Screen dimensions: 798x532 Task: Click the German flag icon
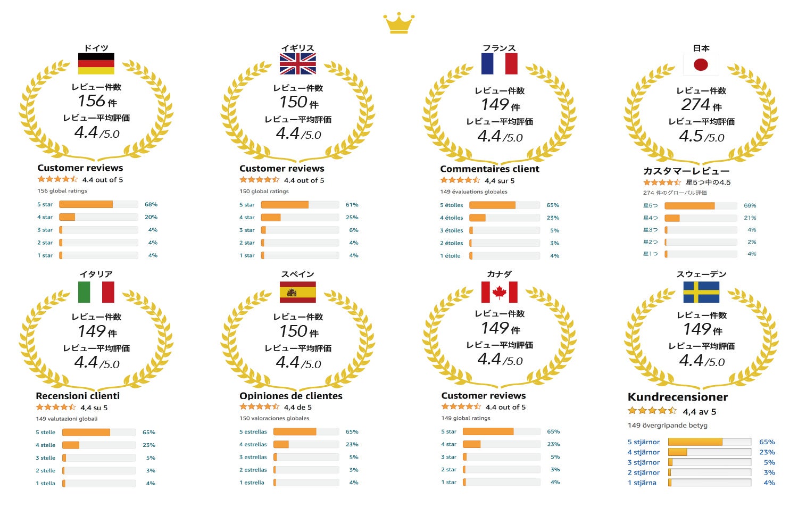coord(96,64)
